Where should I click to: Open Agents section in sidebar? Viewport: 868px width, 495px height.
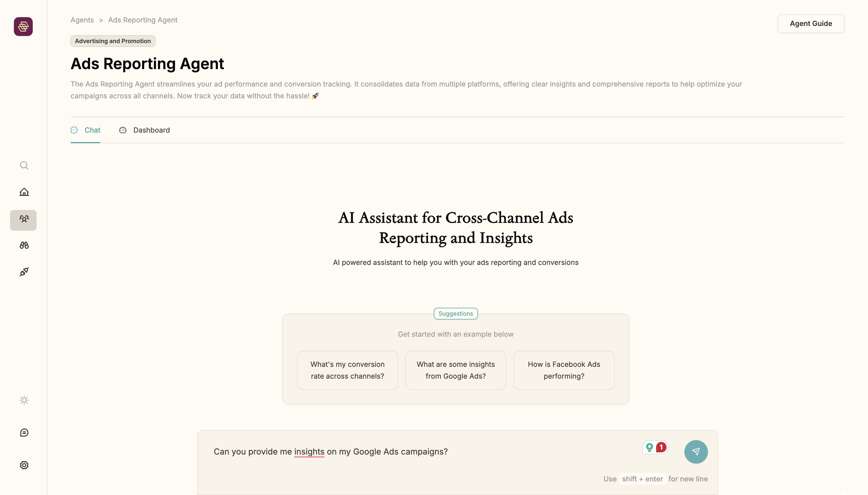[x=23, y=220]
